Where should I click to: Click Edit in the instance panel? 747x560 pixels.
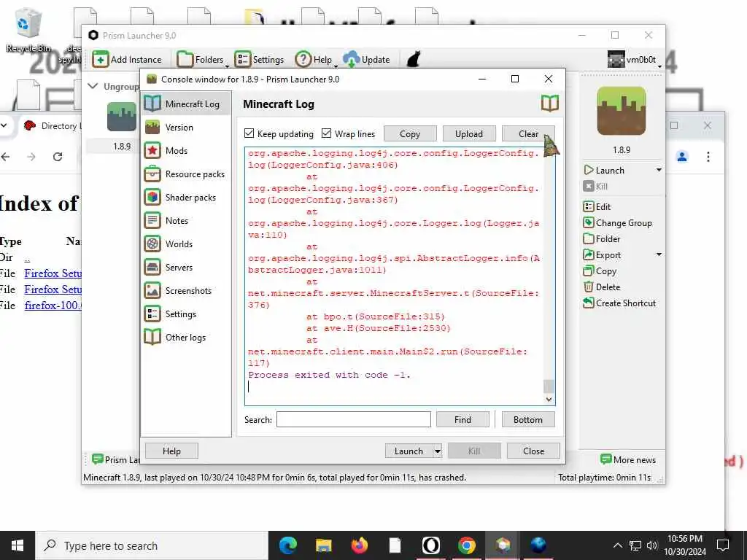pyautogui.click(x=597, y=206)
